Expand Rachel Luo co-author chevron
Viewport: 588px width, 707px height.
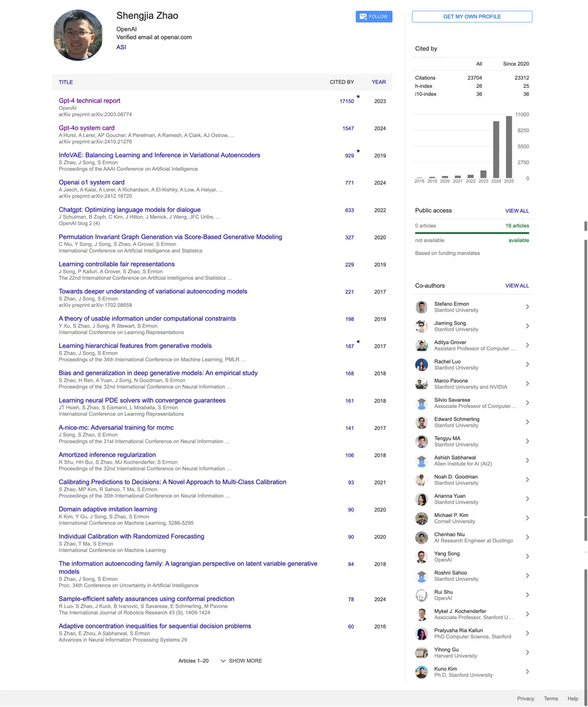pyautogui.click(x=527, y=364)
